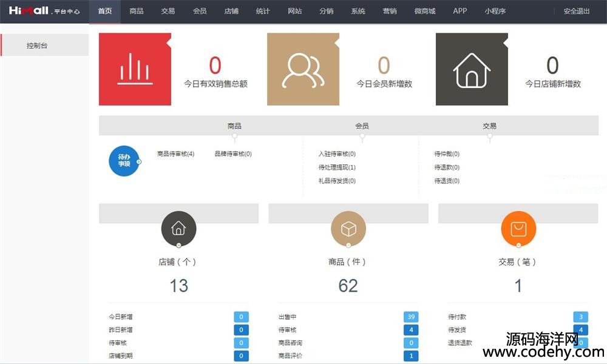Open the 营销 menu in top navigation
Screen dimensions: 607x364
[x=390, y=11]
